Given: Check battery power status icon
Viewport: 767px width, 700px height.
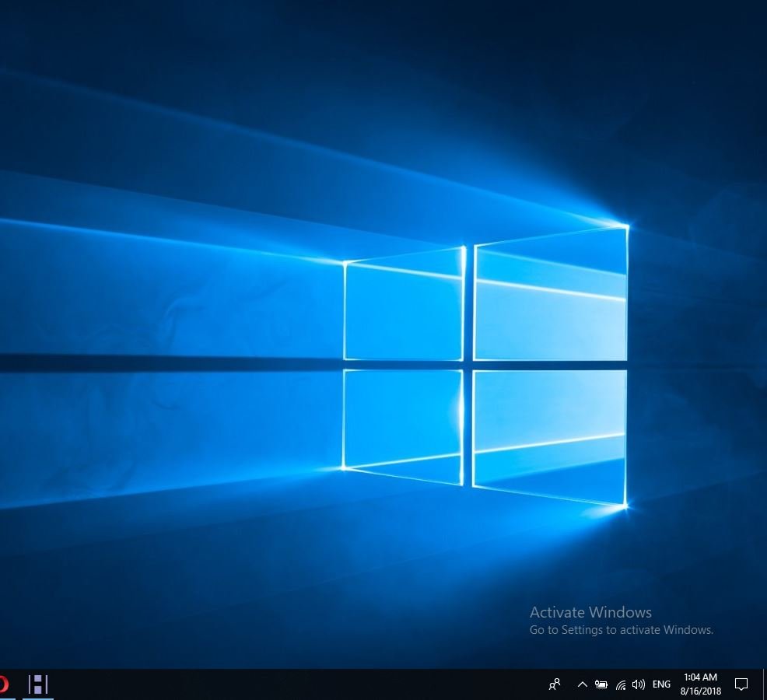Looking at the screenshot, I should pos(601,684).
